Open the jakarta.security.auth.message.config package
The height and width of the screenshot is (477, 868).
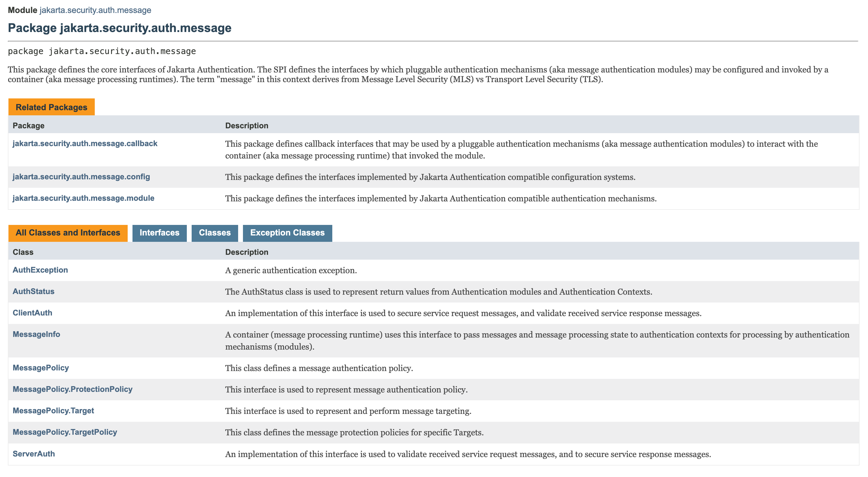81,177
